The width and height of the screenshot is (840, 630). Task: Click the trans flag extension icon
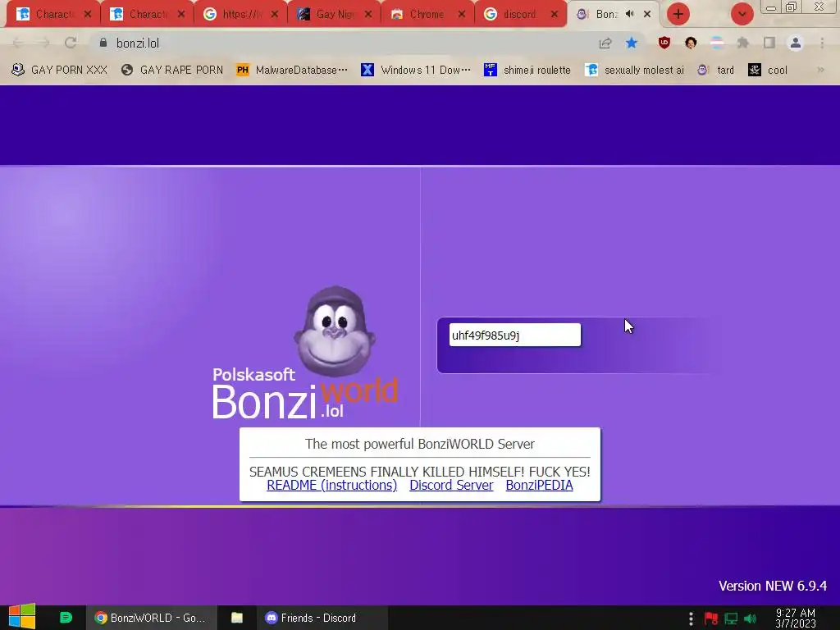[x=717, y=43]
